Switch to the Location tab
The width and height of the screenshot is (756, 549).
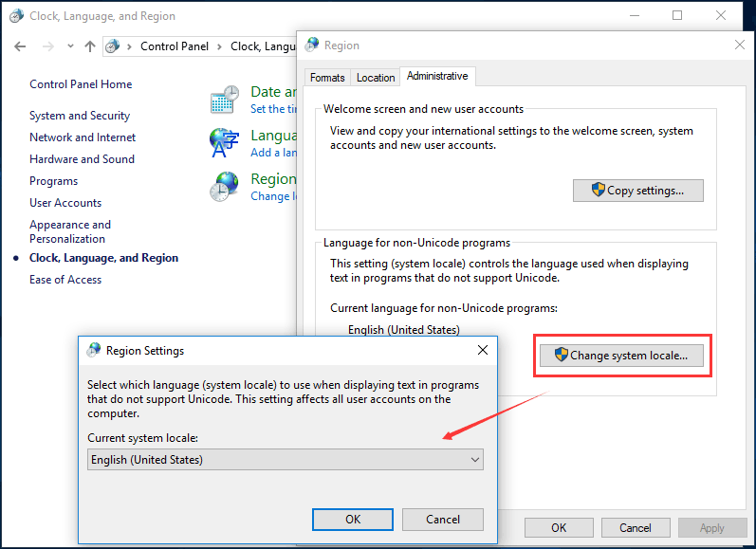pyautogui.click(x=376, y=78)
